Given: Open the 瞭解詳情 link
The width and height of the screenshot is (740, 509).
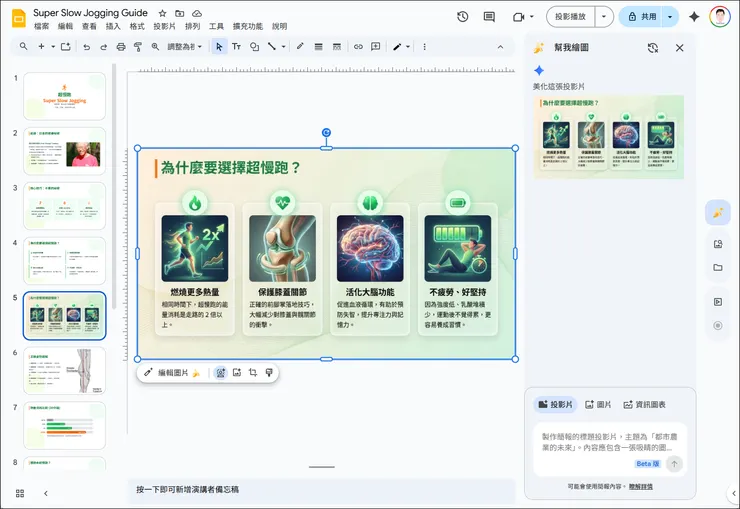Looking at the screenshot, I should [640, 486].
